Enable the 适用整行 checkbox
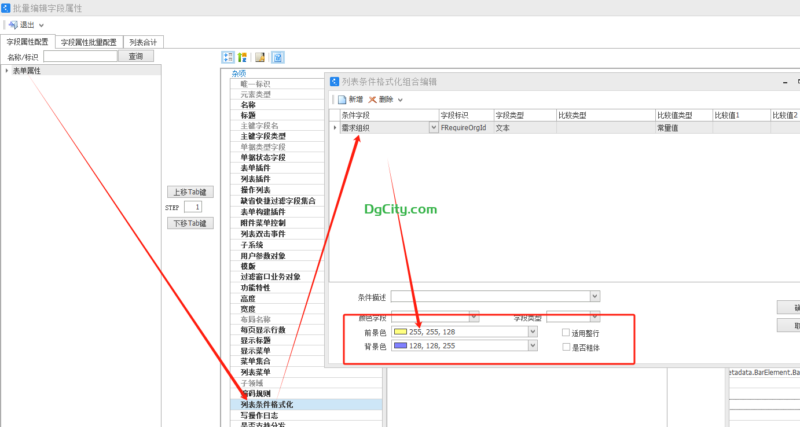Viewport: 800px width, 427px height. [566, 333]
